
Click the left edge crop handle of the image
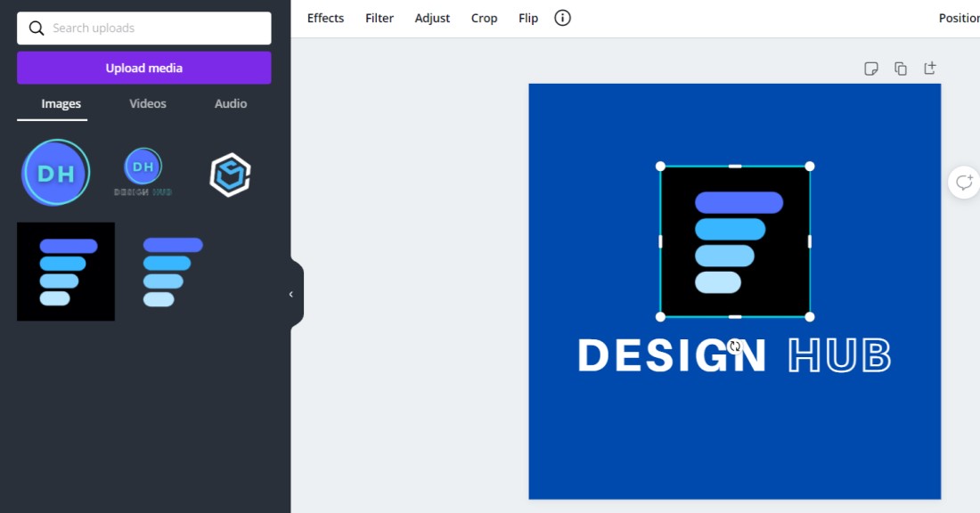(661, 241)
